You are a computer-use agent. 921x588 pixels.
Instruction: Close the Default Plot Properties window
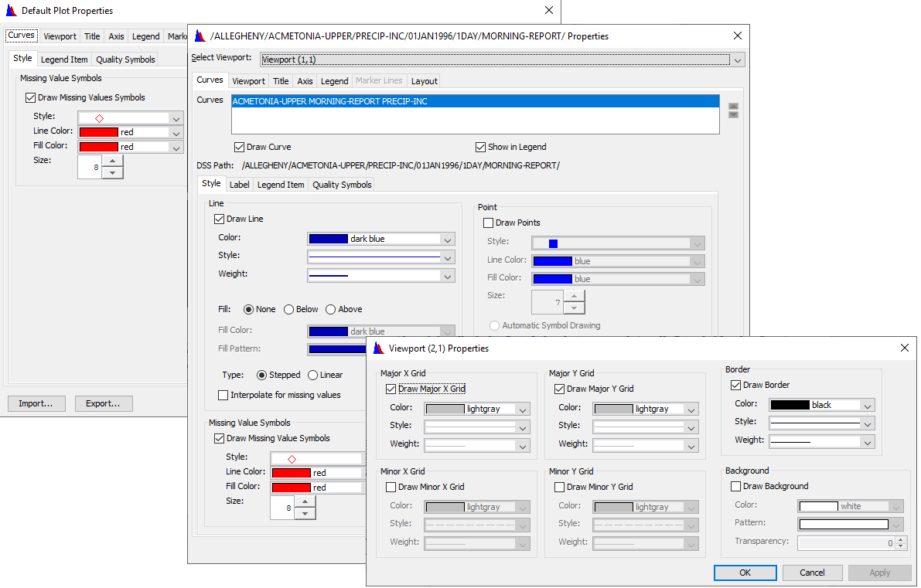click(549, 11)
